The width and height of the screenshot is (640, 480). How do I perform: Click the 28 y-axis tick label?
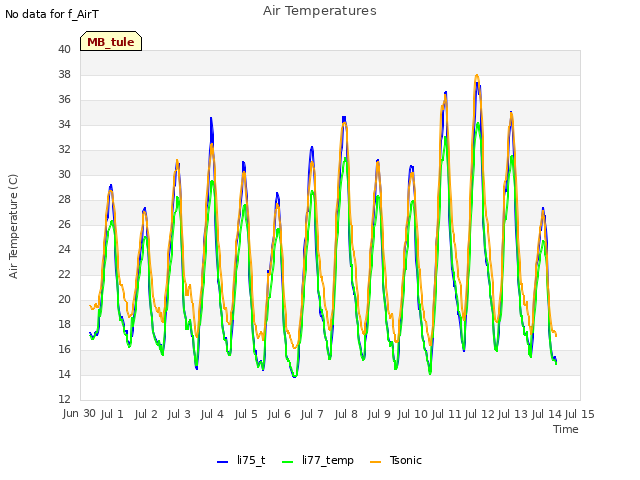64,199
